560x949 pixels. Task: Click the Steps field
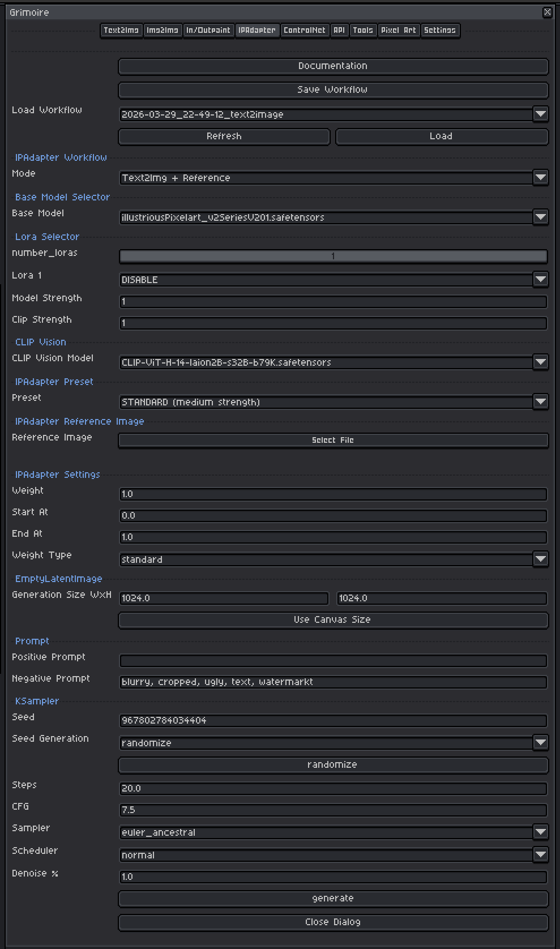click(x=333, y=789)
